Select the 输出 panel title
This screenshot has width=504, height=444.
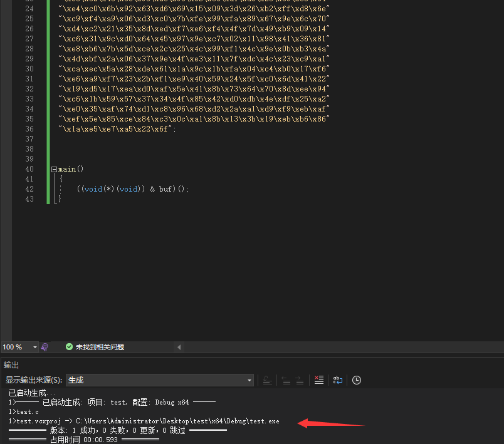11,365
